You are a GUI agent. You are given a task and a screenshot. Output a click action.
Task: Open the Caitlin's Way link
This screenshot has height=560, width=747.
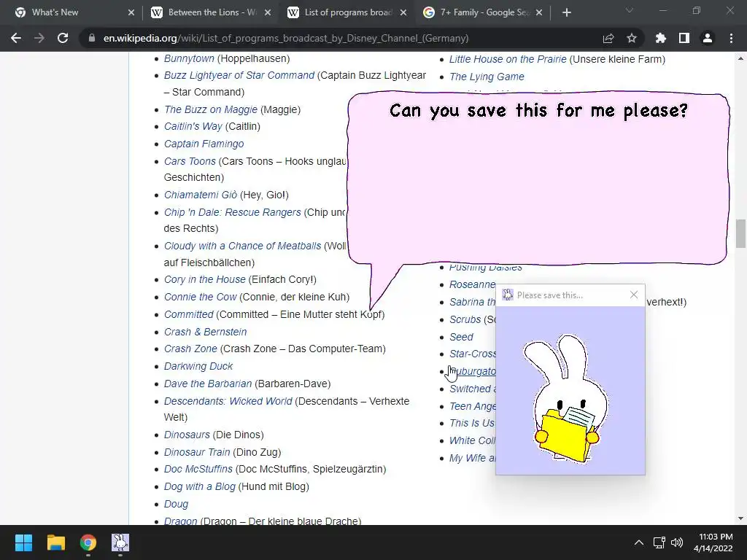(x=193, y=126)
